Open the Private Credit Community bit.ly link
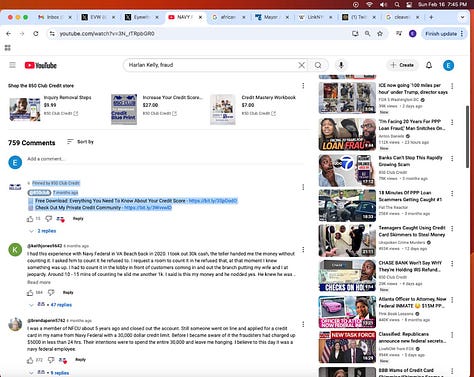 pos(148,208)
